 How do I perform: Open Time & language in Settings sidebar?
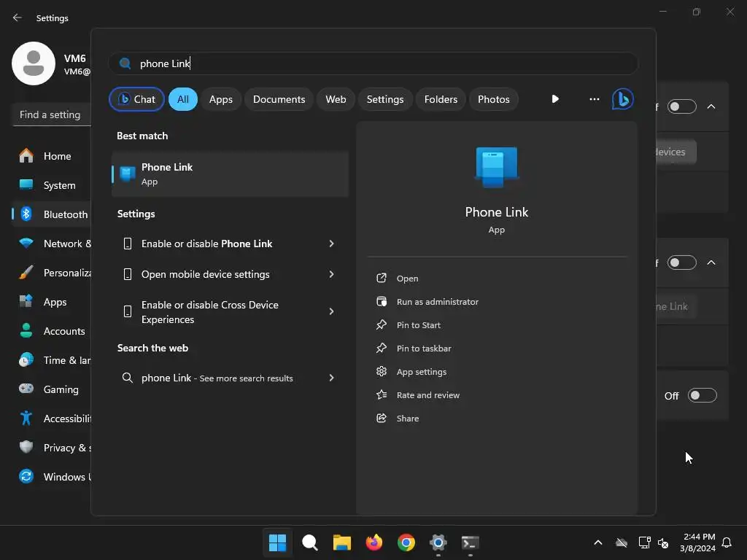[52, 360]
